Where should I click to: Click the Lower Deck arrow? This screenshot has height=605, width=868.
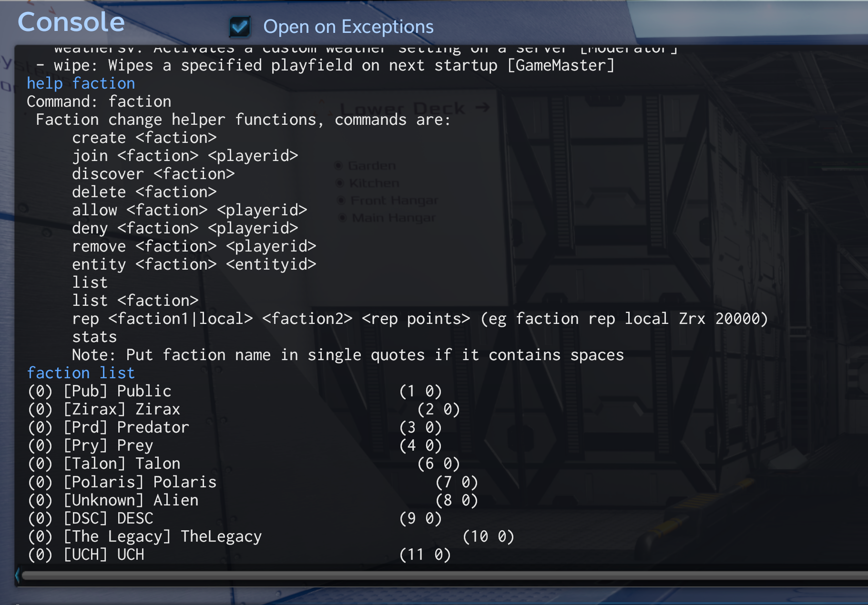pyautogui.click(x=482, y=107)
